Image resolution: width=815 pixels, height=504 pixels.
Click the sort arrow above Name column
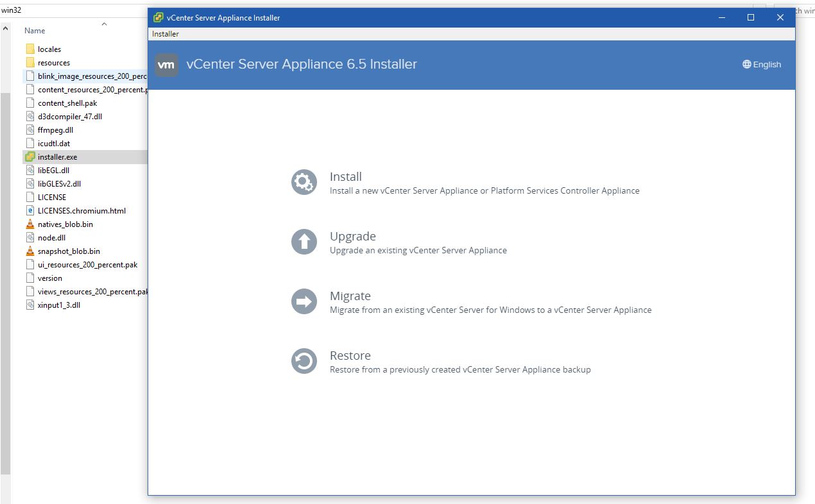tap(104, 24)
